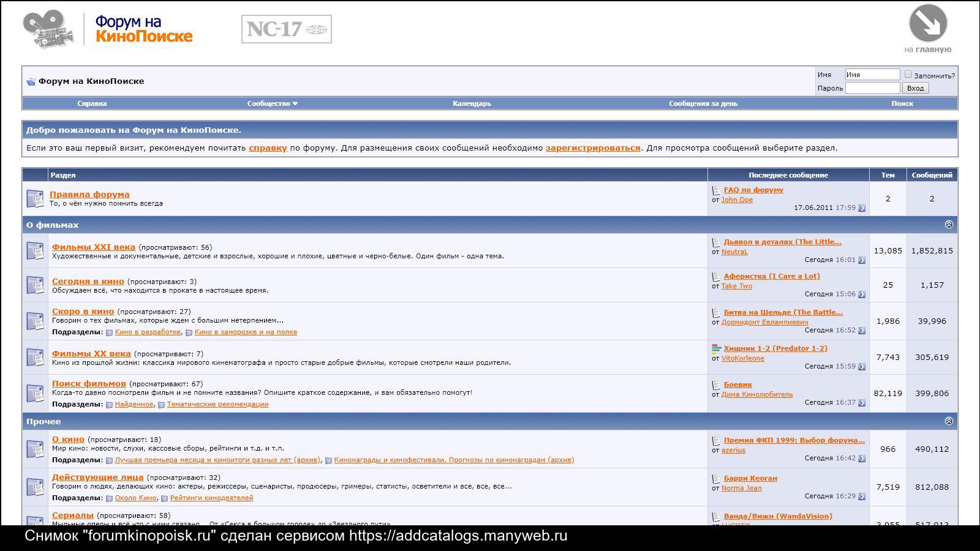The width and height of the screenshot is (980, 551).
Task: Open thread Аферистка (I Care a Lot)
Action: 772,276
